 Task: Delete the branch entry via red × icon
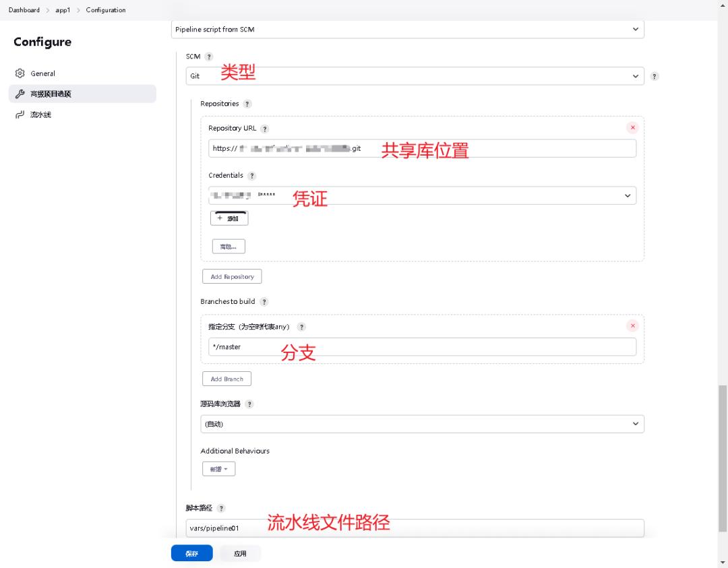click(x=632, y=325)
